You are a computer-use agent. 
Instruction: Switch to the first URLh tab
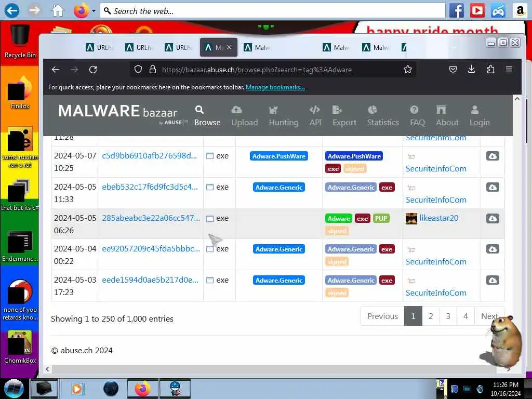(x=99, y=47)
